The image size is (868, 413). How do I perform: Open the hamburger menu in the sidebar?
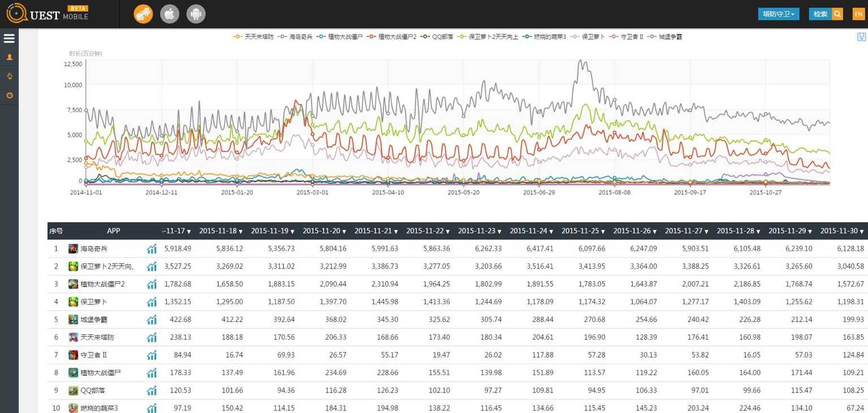pos(9,38)
